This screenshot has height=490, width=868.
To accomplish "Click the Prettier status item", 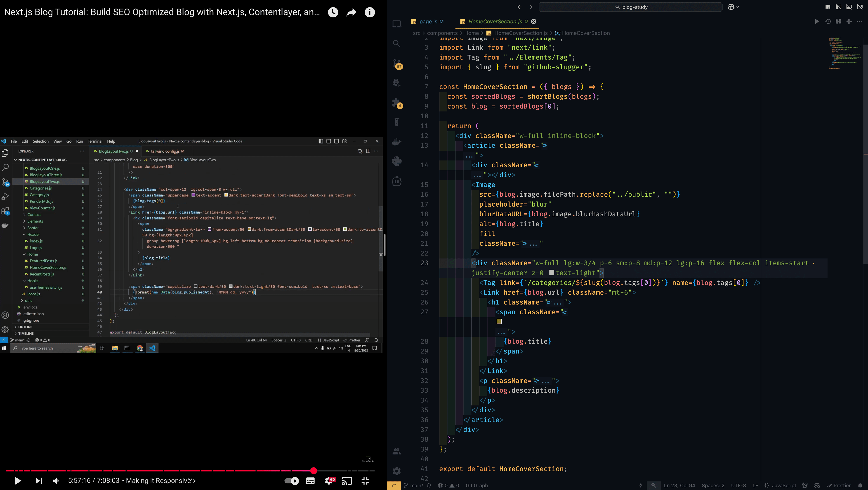I will coord(839,486).
